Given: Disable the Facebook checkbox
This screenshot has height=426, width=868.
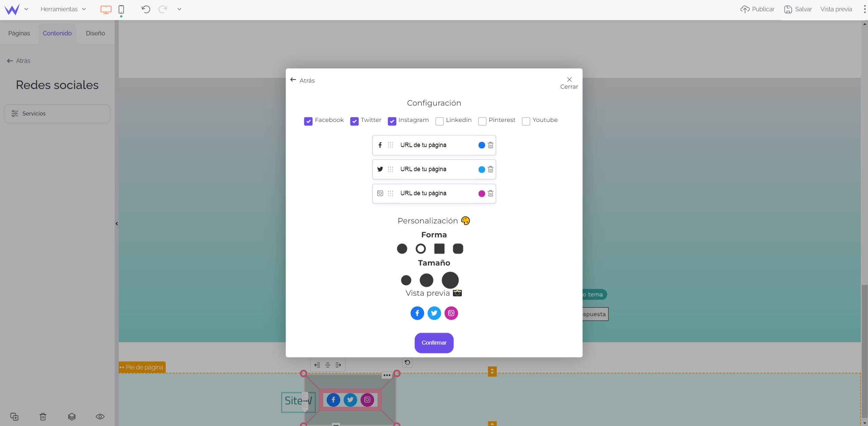Looking at the screenshot, I should coord(308,121).
